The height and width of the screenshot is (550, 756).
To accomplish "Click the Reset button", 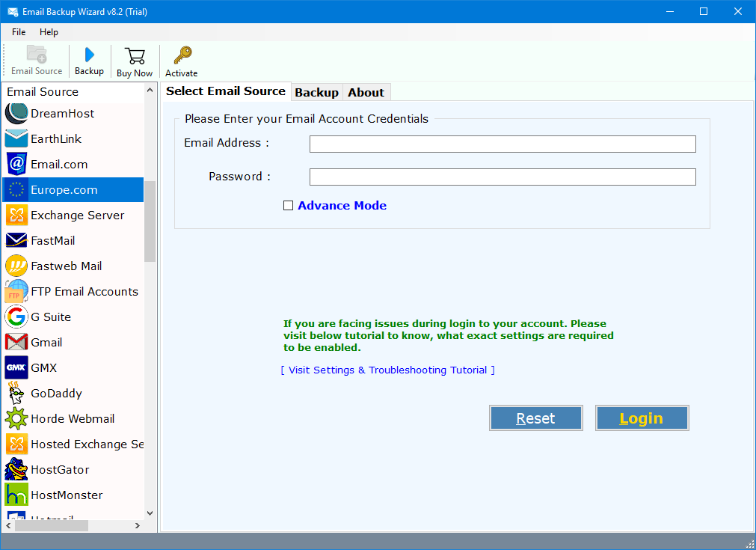I will click(x=535, y=418).
